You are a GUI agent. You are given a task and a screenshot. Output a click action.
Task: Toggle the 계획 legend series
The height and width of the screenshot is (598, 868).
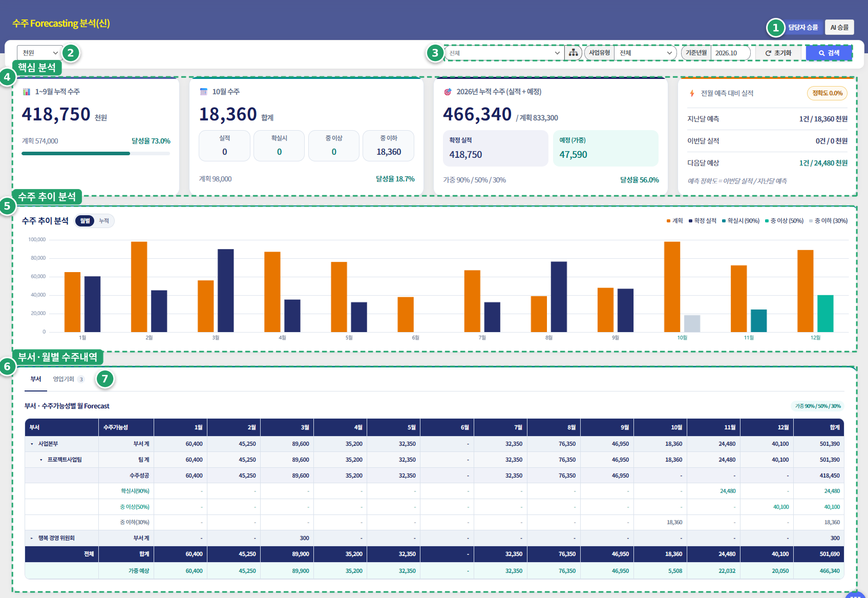pyautogui.click(x=674, y=221)
